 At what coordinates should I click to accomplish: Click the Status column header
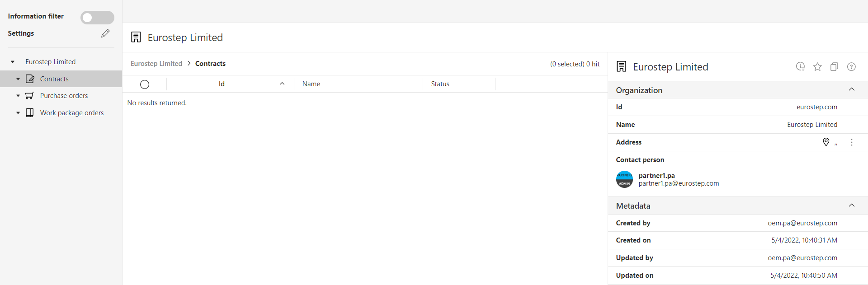(x=440, y=84)
